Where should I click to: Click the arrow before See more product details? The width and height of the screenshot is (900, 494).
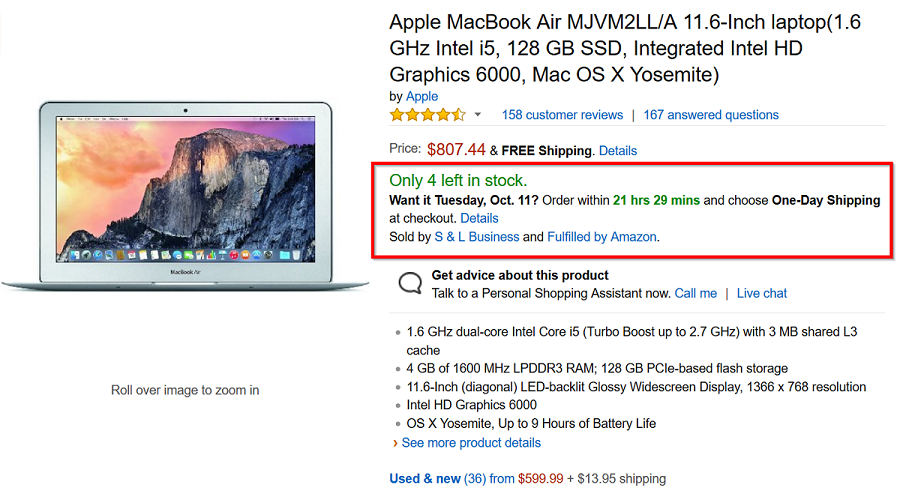point(395,443)
